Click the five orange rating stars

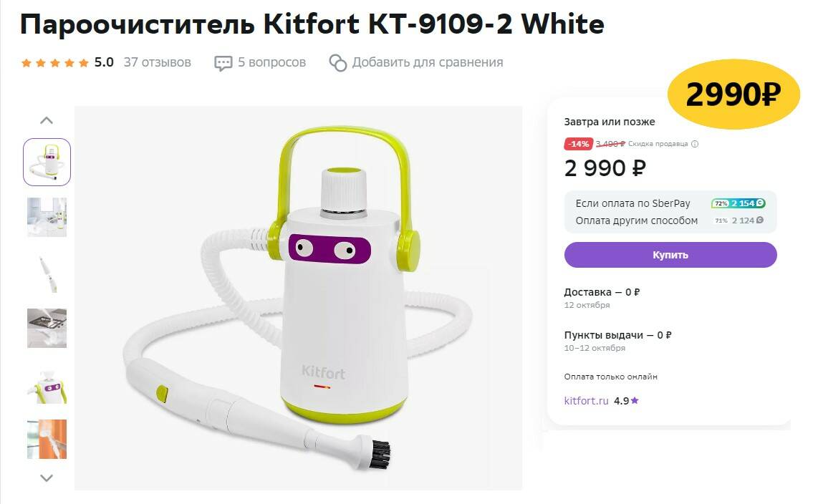point(54,63)
